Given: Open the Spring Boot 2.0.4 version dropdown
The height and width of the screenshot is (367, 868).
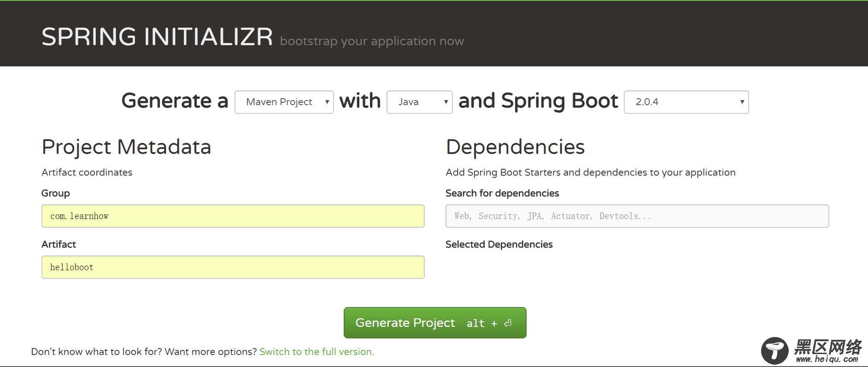Looking at the screenshot, I should (x=686, y=102).
